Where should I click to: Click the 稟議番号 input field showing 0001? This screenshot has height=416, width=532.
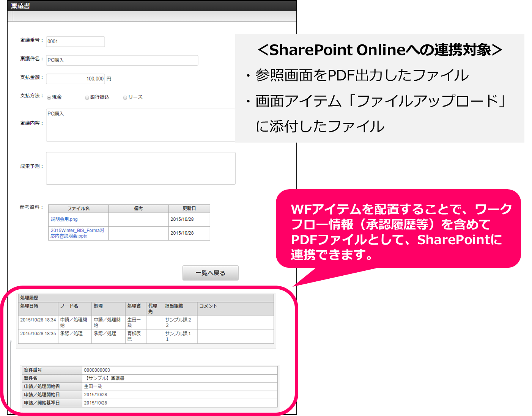tap(75, 42)
